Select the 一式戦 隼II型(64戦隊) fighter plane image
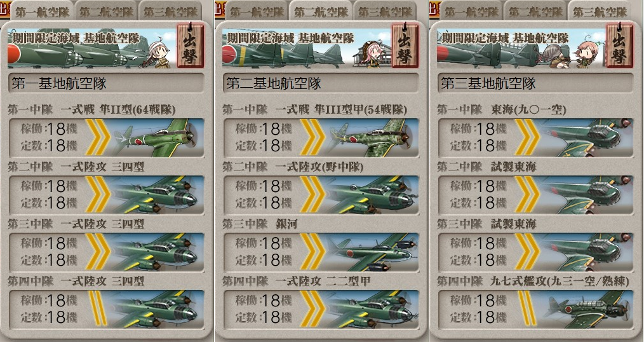This screenshot has height=342, width=644. [x=159, y=138]
